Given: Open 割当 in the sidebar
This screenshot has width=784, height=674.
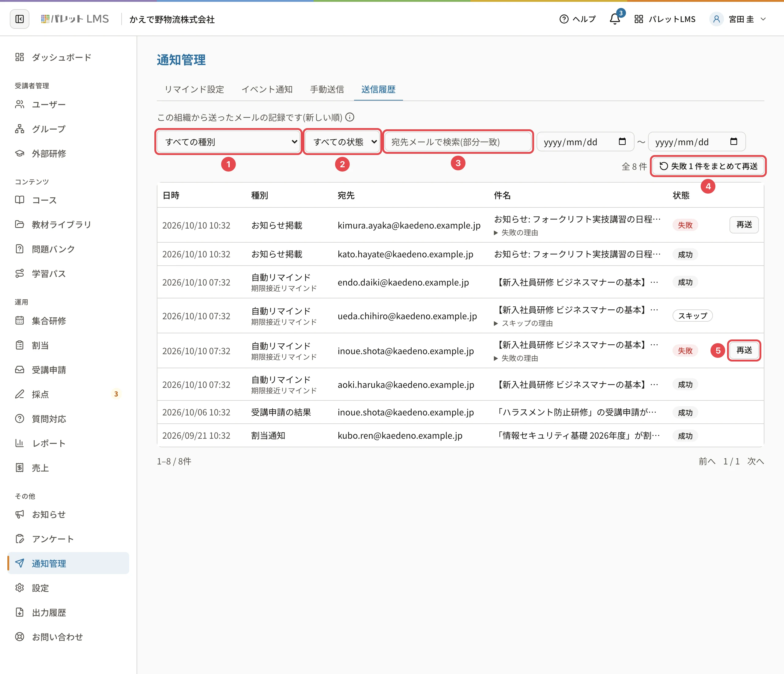Looking at the screenshot, I should pyautogui.click(x=68, y=345).
